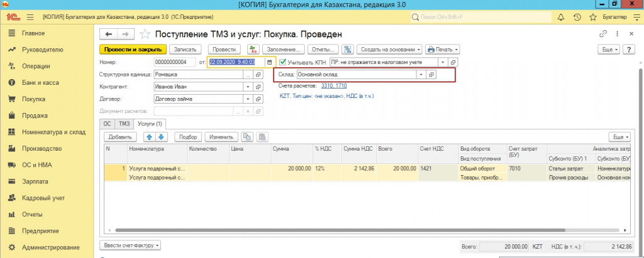Viewport: 644px width, 258px height.
Task: Focus the global search field
Action: (481, 17)
